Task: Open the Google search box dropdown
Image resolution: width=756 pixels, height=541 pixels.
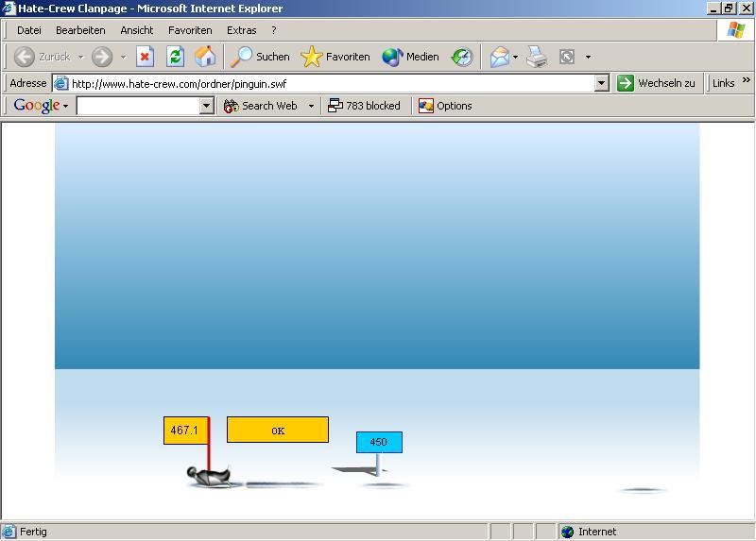Action: (207, 106)
